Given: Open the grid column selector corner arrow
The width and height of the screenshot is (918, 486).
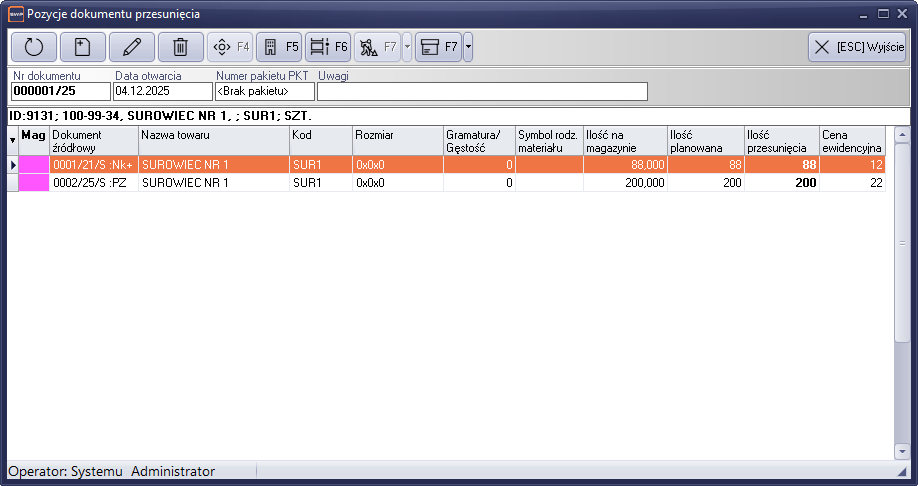Looking at the screenshot, I should [x=13, y=141].
